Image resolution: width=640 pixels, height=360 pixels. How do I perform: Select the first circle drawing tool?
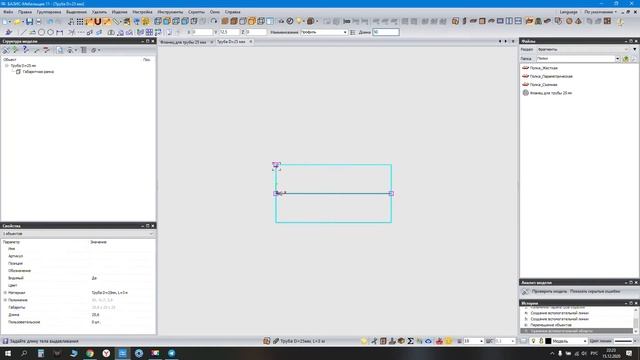point(41,32)
